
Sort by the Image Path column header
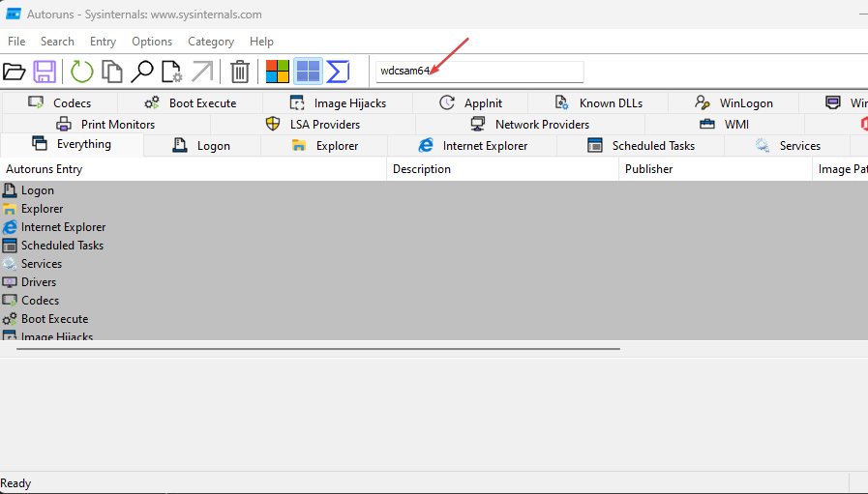(840, 169)
